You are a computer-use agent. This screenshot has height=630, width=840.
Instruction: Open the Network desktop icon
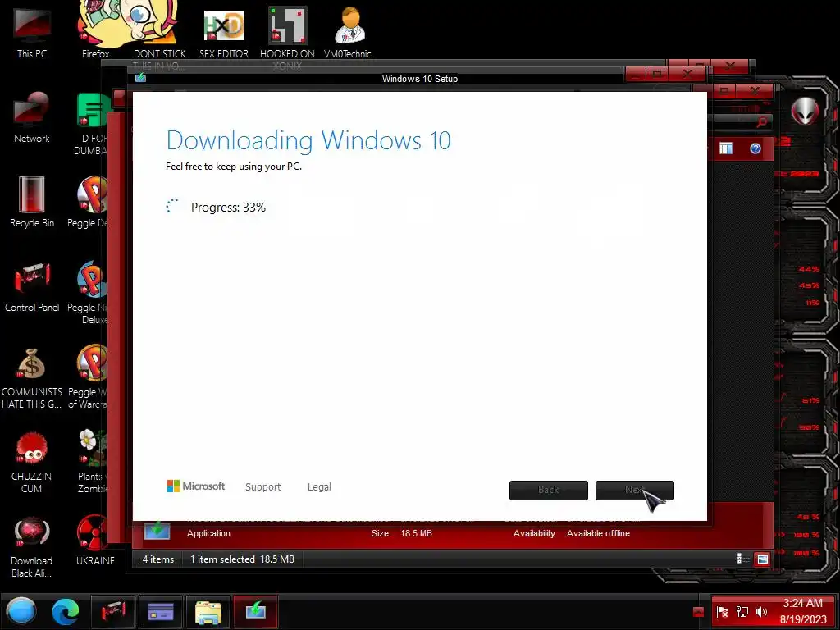pos(32,118)
